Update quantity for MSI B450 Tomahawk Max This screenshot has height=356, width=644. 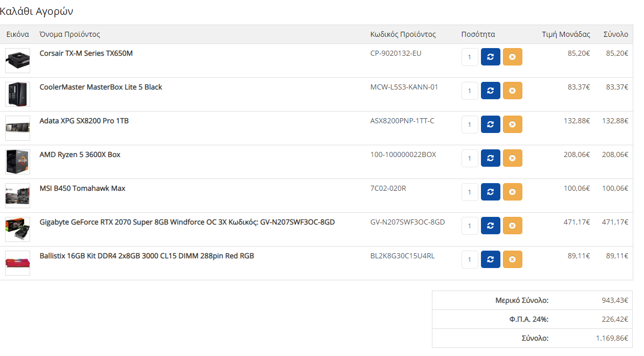coord(491,192)
